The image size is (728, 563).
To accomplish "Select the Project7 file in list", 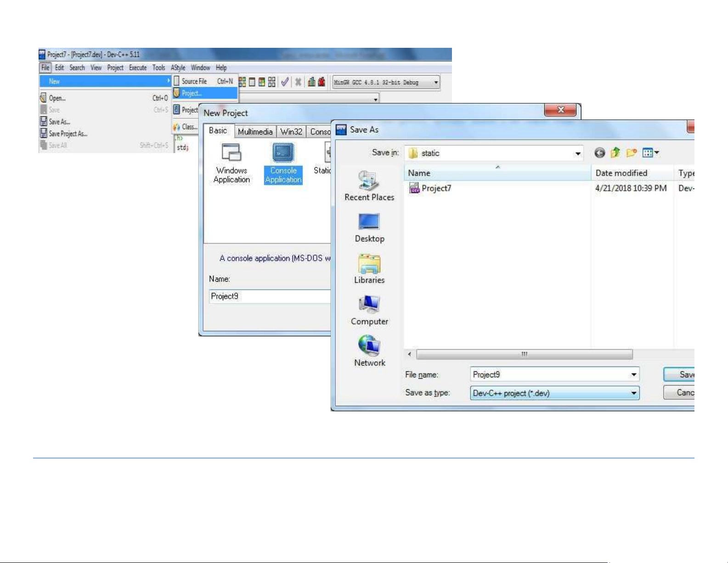I will click(x=436, y=188).
